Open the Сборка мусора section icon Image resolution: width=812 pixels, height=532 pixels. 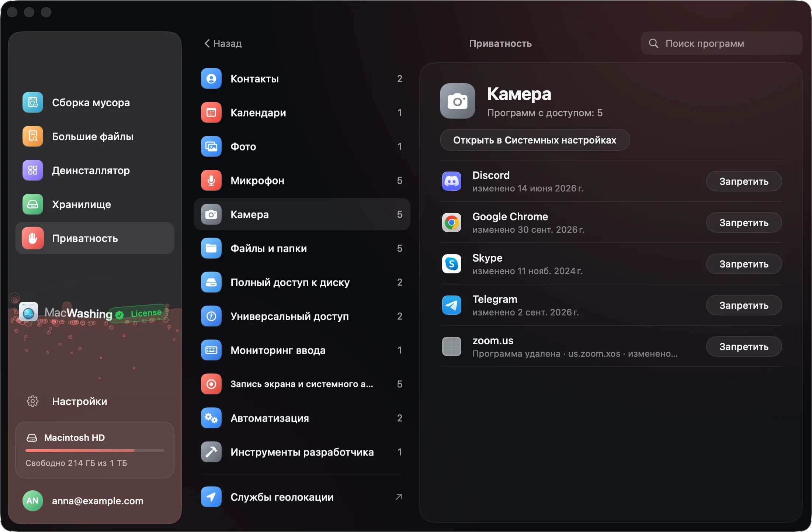click(33, 102)
